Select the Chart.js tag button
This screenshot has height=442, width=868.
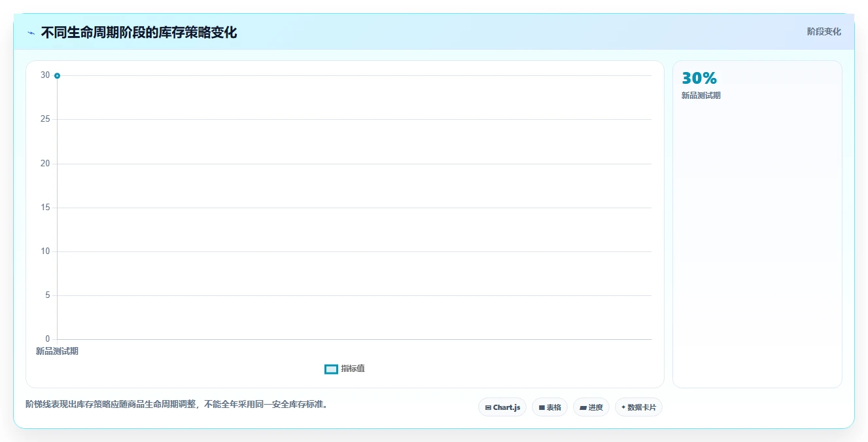[502, 407]
